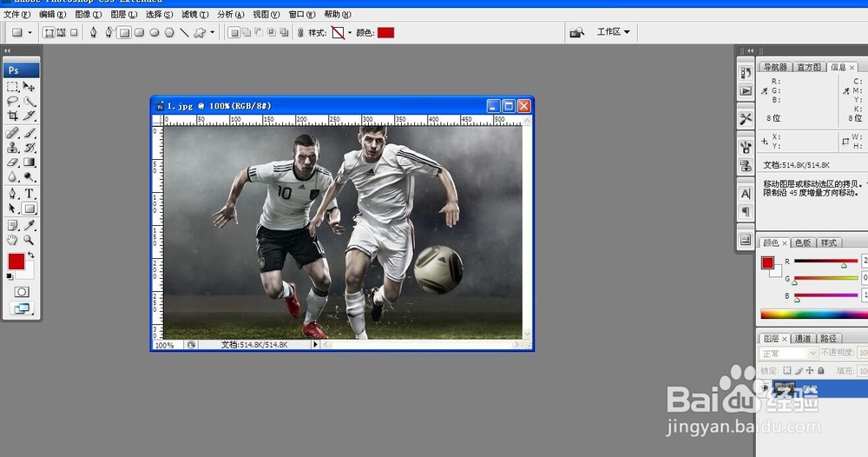Enable Create New Shape Layer option
The height and width of the screenshot is (457, 868).
click(x=234, y=33)
